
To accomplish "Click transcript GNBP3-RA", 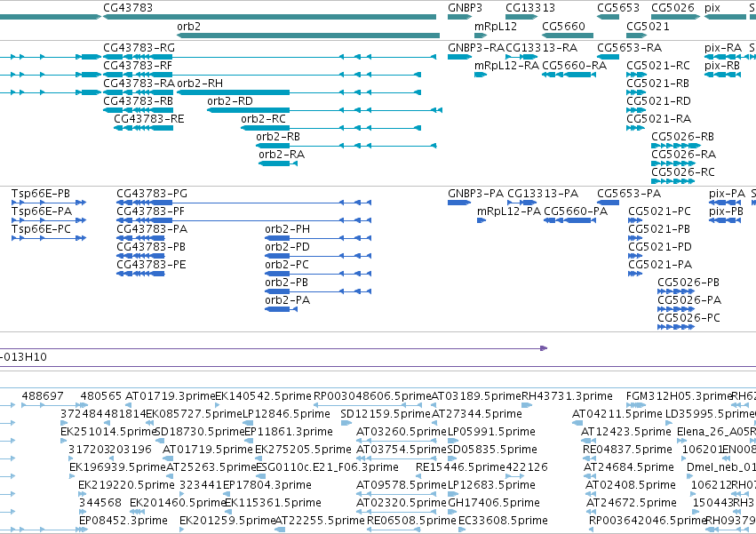I will coord(459,57).
